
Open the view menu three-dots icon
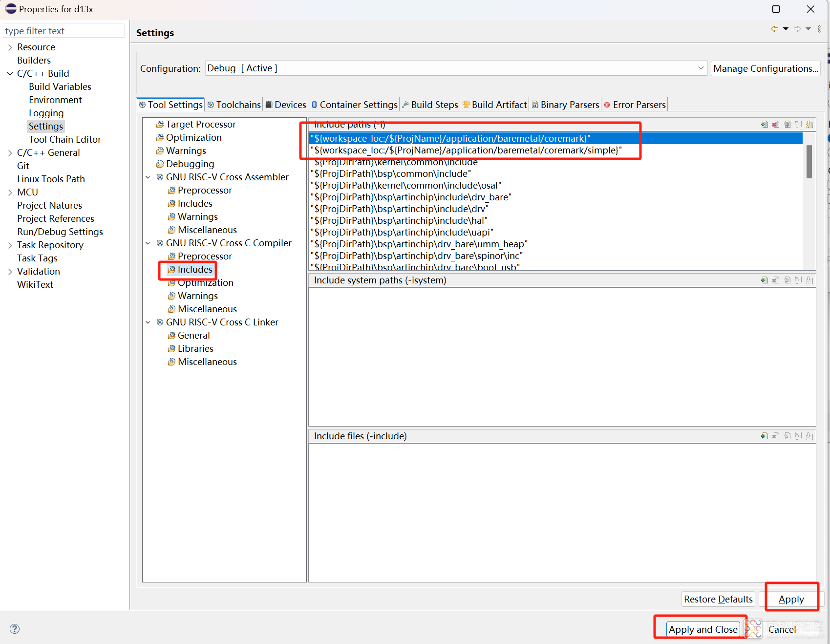(x=819, y=29)
